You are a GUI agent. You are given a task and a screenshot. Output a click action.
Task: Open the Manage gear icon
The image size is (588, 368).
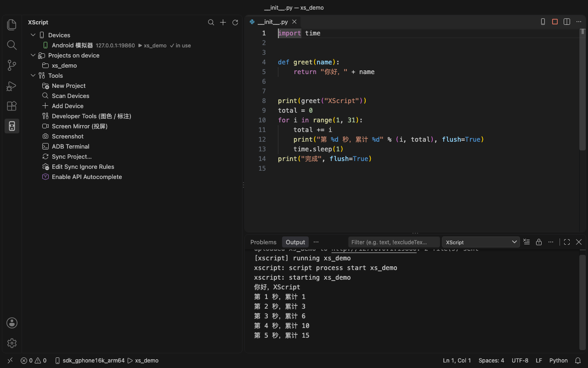[12, 343]
